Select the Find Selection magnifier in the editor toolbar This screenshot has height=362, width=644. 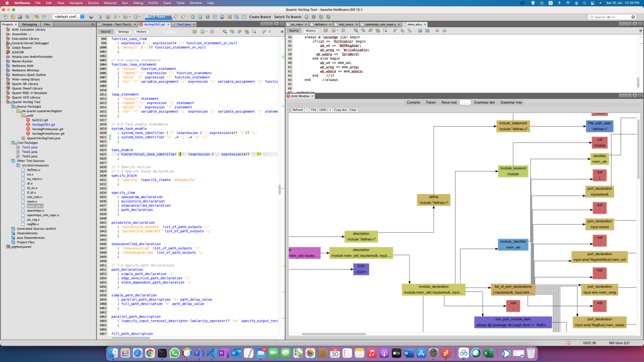point(225,31)
